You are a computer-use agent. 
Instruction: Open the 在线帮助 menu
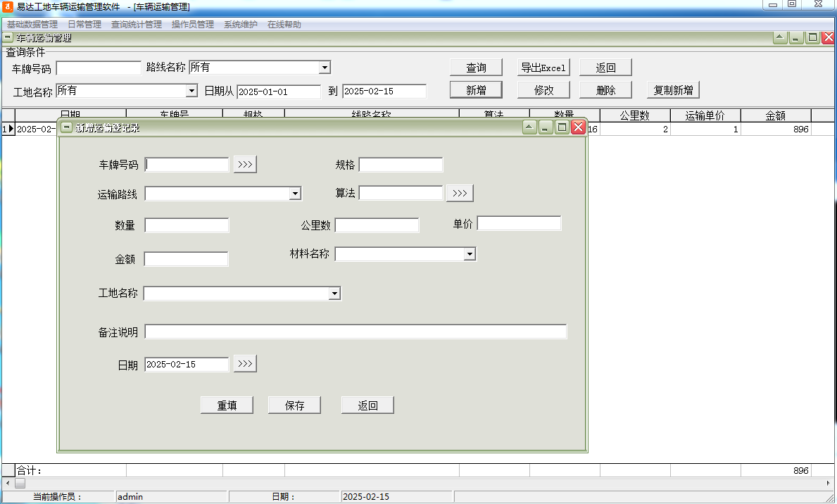click(284, 23)
